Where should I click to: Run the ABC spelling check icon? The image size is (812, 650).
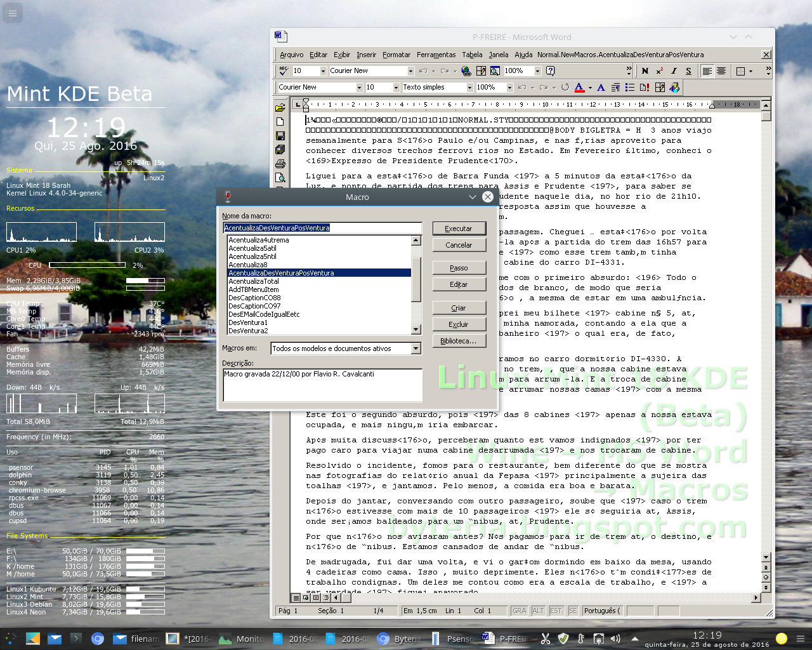(284, 70)
